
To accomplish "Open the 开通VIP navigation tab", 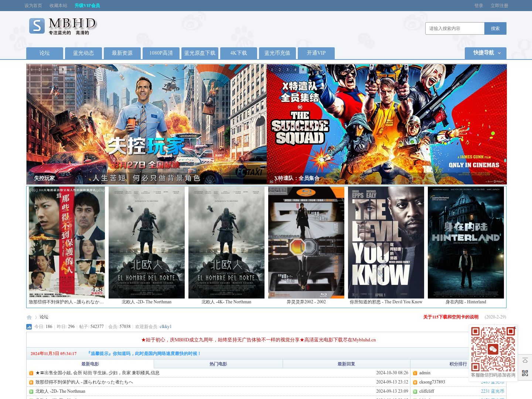I will 316,53.
